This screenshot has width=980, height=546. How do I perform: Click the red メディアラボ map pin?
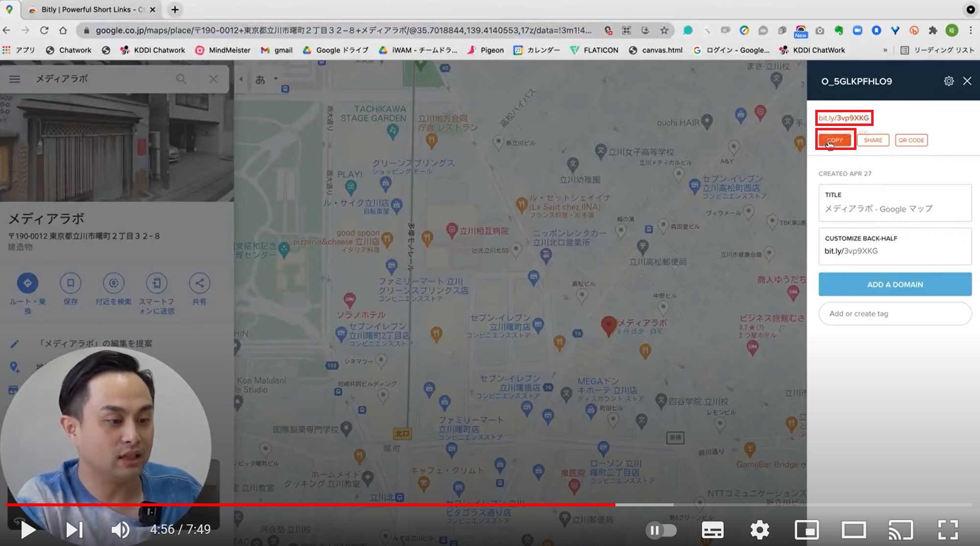[x=608, y=326]
